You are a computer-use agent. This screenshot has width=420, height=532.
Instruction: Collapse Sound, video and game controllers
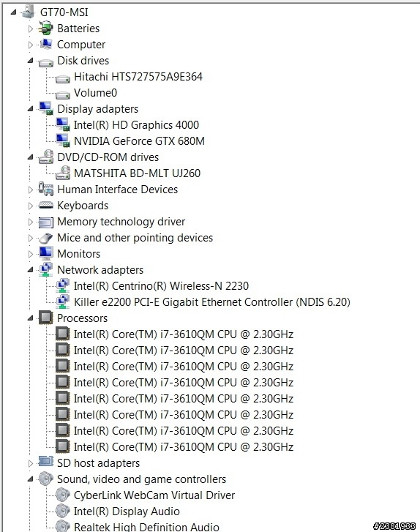tap(31, 479)
